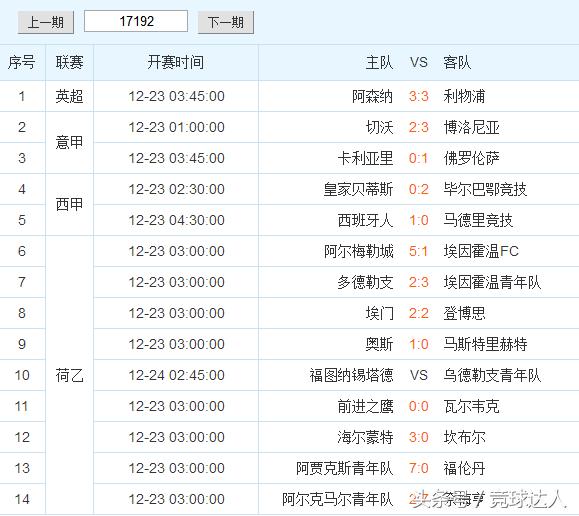This screenshot has height=516, width=579.
Task: Click the VS marker in the 福图纳锡塔德 row
Action: tap(418, 376)
